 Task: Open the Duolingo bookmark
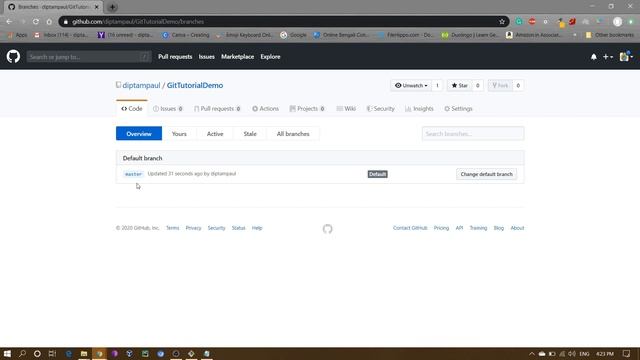click(x=470, y=35)
